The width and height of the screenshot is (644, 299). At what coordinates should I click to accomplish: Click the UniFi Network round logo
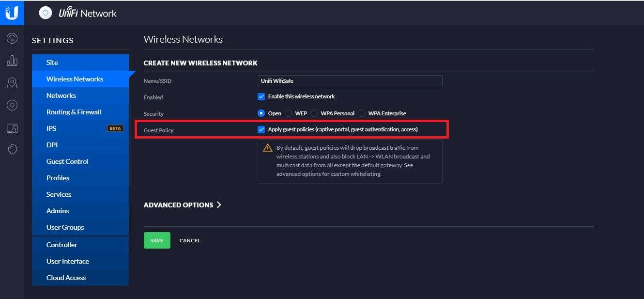(x=46, y=13)
